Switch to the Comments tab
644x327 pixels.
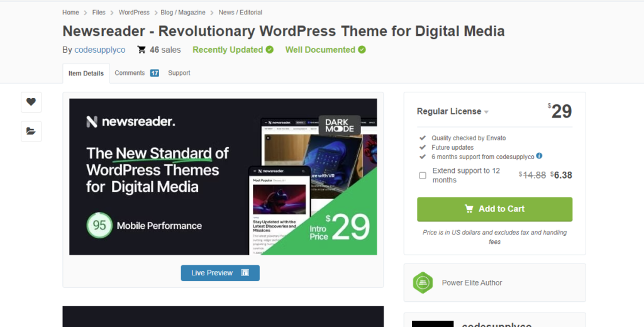[130, 73]
